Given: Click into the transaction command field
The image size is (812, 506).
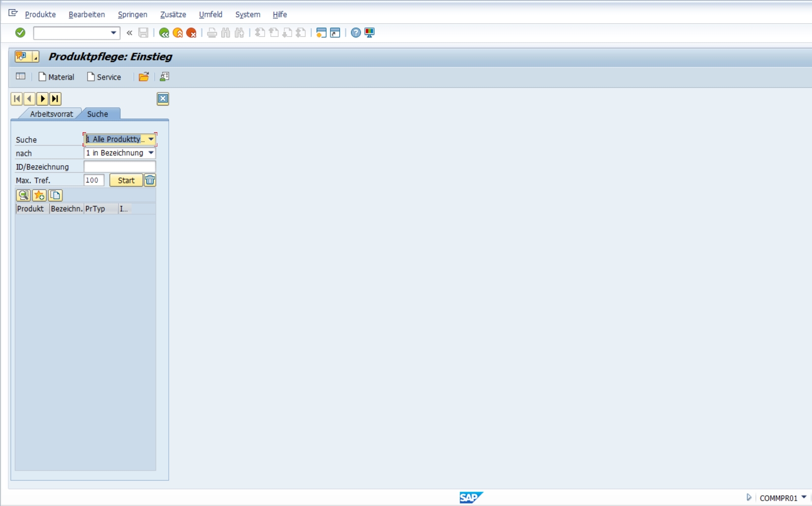Looking at the screenshot, I should [72, 33].
